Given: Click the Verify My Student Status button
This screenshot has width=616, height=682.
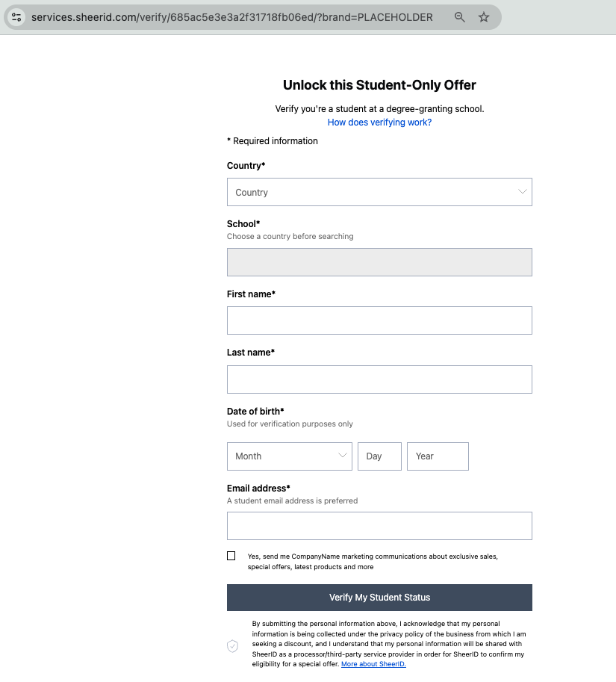Looking at the screenshot, I should [379, 598].
